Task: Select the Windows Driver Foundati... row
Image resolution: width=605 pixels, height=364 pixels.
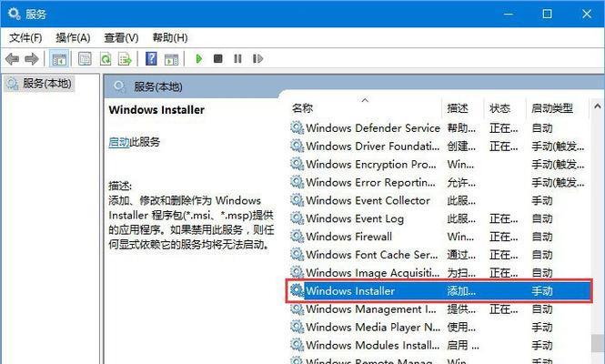Action: 439,147
